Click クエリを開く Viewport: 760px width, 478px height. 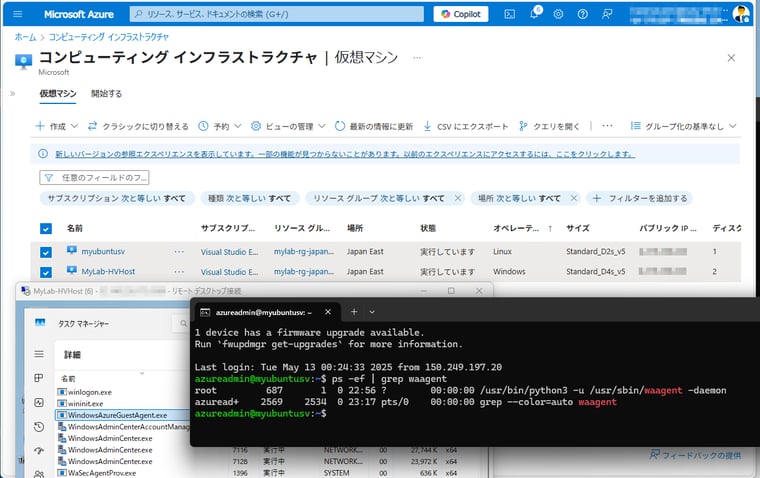pos(549,126)
